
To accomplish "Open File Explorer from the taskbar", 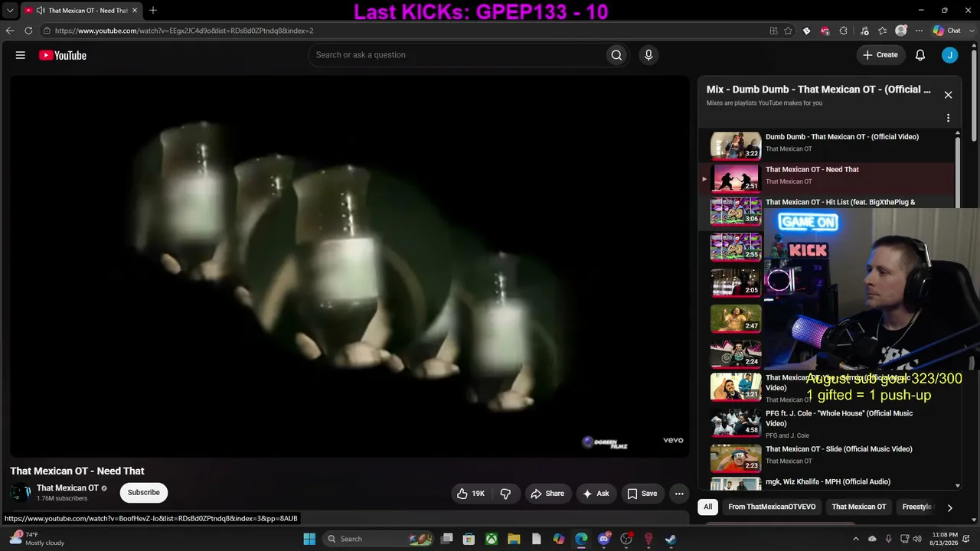I will coord(514,539).
